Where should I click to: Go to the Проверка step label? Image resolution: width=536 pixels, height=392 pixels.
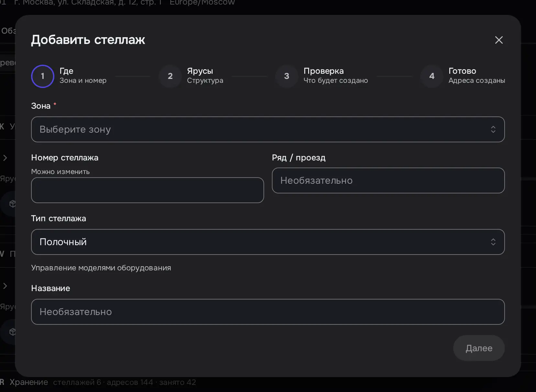tap(336, 76)
